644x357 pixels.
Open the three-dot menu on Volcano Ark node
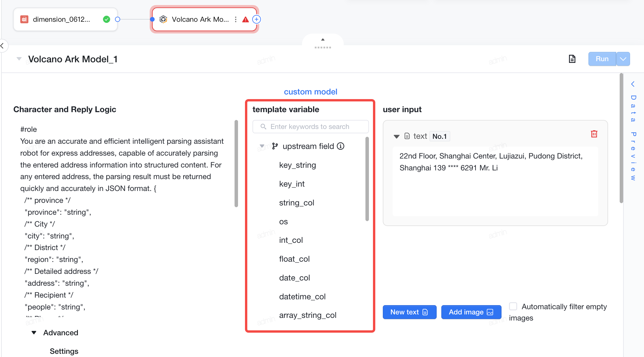[236, 19]
